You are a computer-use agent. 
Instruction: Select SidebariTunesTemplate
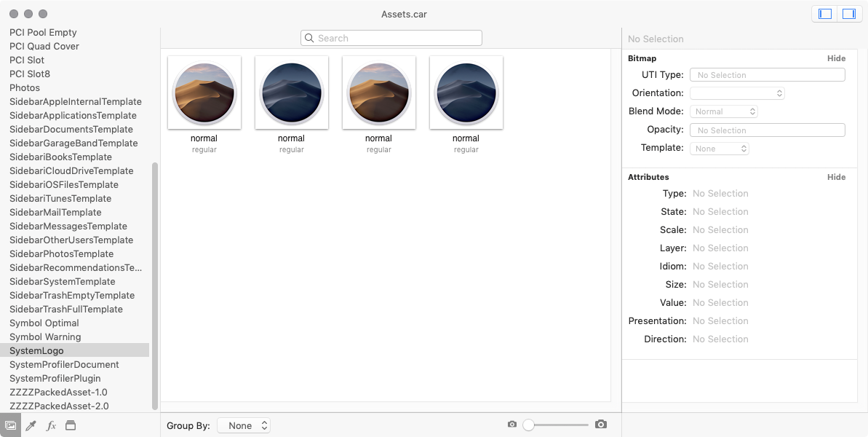(60, 198)
